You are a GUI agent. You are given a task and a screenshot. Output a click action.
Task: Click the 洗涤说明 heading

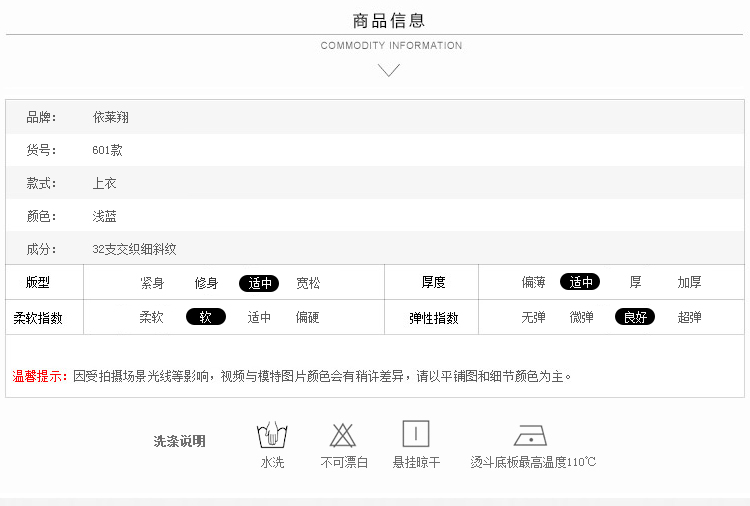(179, 441)
